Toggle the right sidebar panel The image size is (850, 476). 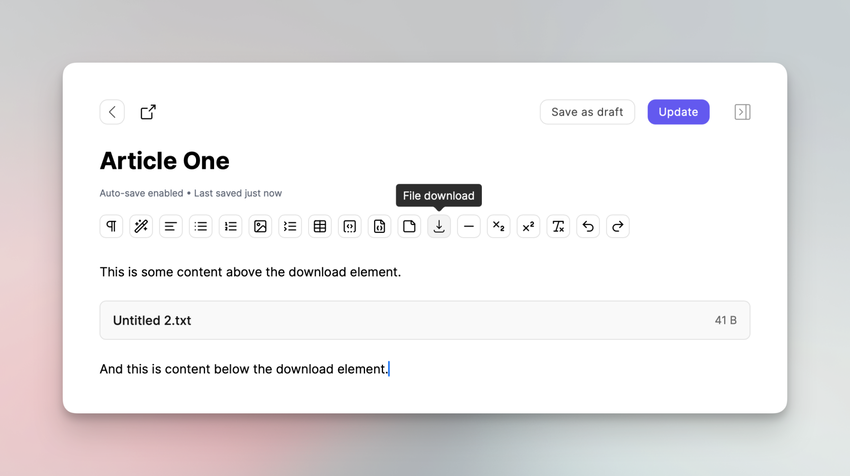tap(742, 112)
